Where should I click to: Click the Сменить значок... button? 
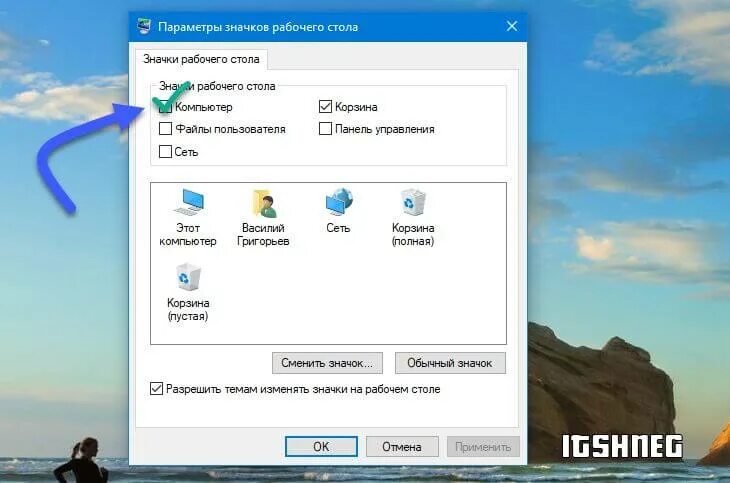(327, 363)
